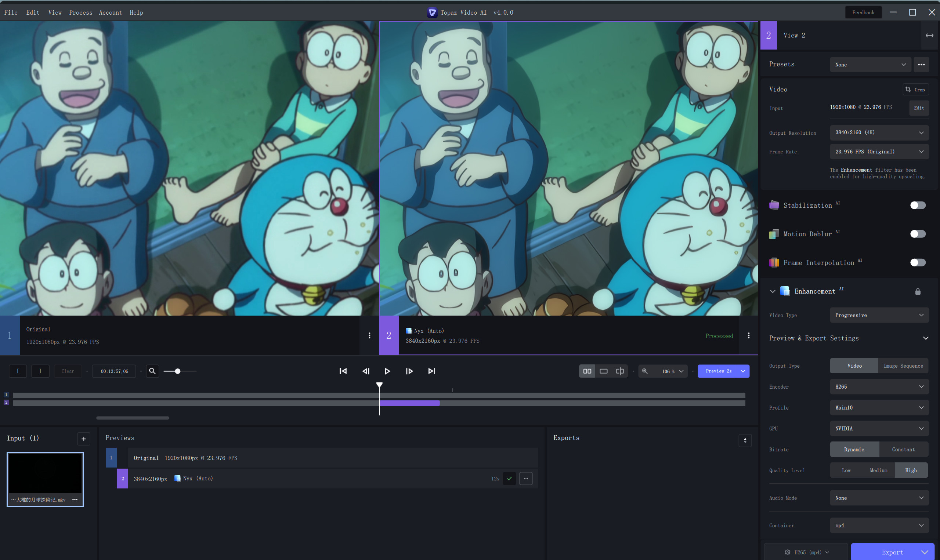Click Edit button for input settings
Screen dimensions: 940x560
tap(919, 108)
